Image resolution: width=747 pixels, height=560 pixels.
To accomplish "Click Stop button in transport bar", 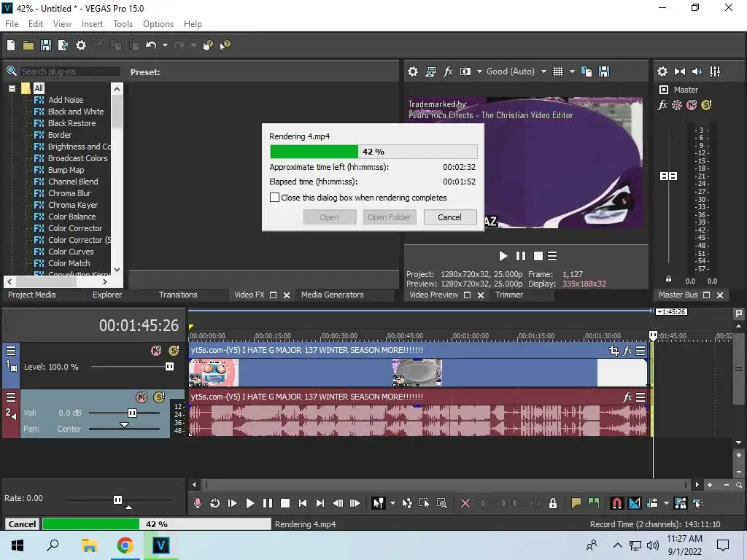I will pyautogui.click(x=285, y=503).
